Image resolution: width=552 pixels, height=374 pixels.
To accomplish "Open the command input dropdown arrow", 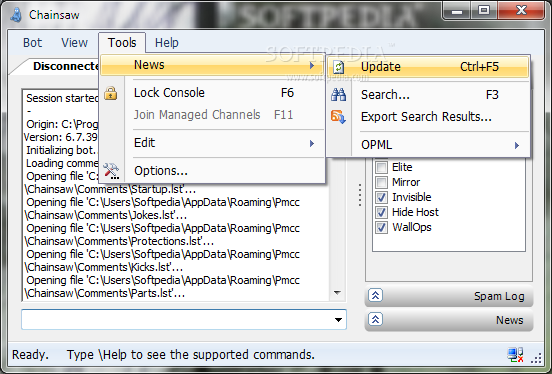I will point(338,320).
